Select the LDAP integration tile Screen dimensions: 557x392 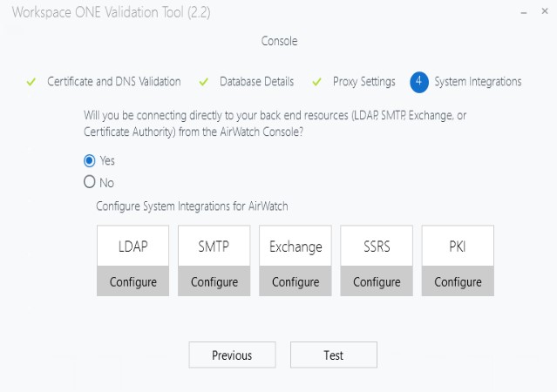132,247
